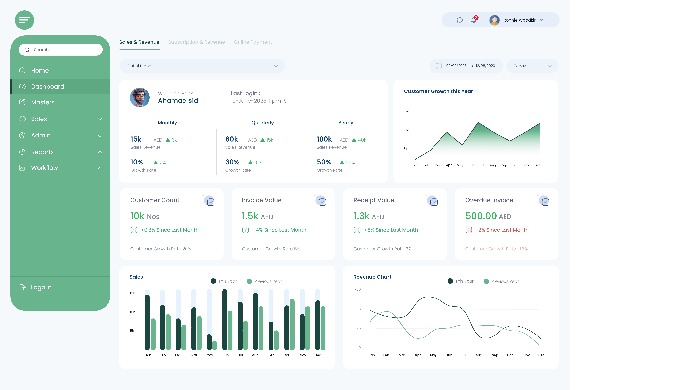Click the Reports icon in sidebar
The width and height of the screenshot is (680, 390).
pyautogui.click(x=22, y=152)
